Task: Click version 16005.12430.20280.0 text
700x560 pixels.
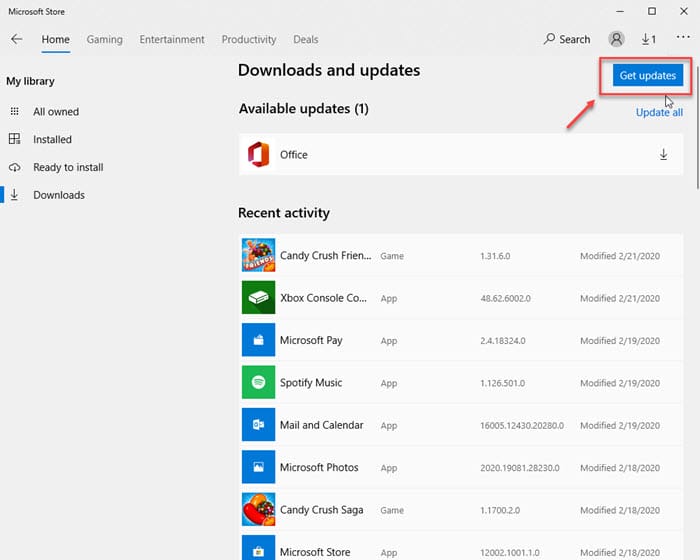Action: pyautogui.click(x=522, y=426)
